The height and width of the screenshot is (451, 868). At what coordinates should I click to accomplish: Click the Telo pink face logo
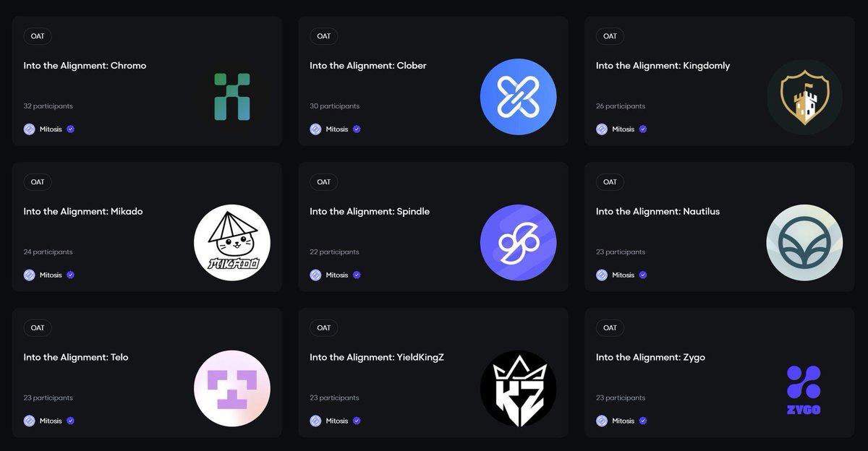coord(232,389)
